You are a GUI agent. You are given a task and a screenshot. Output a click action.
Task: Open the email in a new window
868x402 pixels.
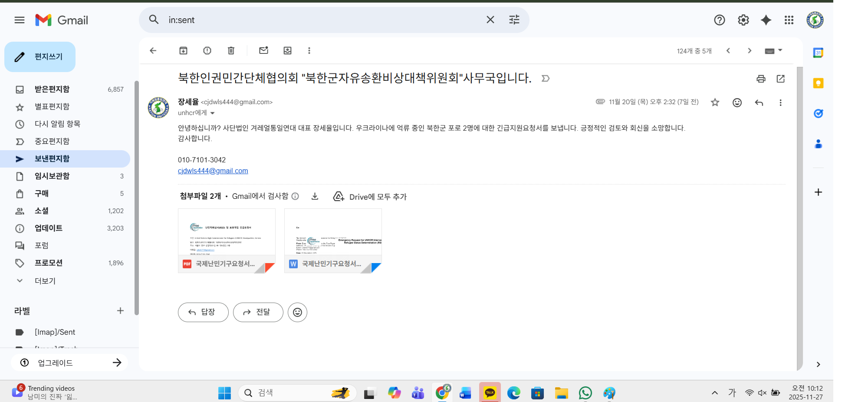tap(780, 79)
